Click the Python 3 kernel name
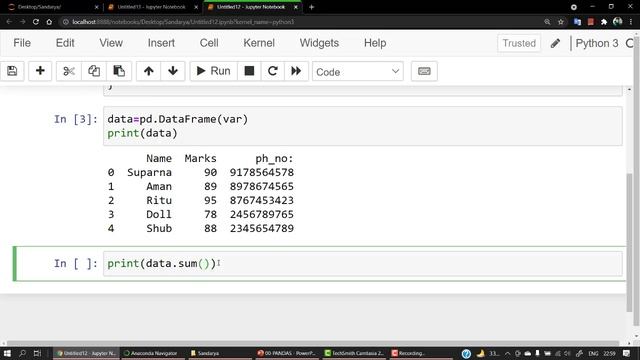This screenshot has width=640, height=360. click(x=597, y=43)
